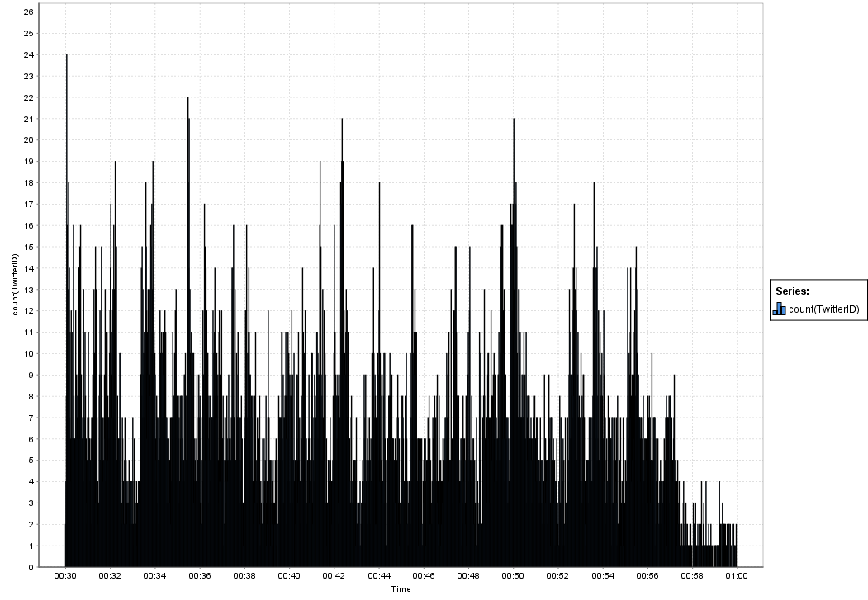868x600 pixels.
Task: Click the 00:50 x-axis label
Action: pyautogui.click(x=513, y=576)
